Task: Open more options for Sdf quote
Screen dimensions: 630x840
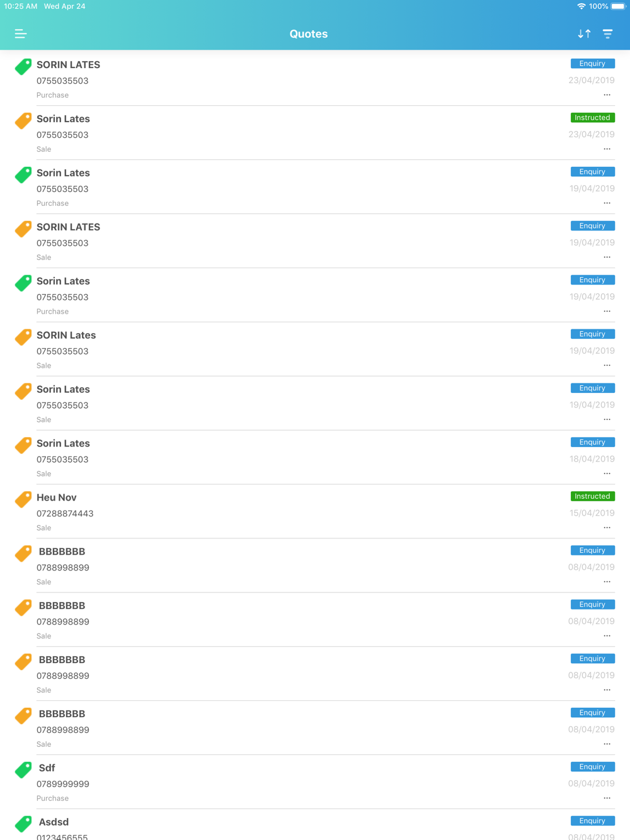Action: pyautogui.click(x=607, y=798)
